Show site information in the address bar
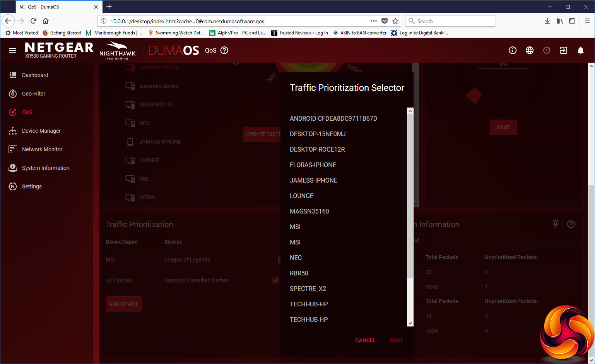595x364 pixels. (x=104, y=21)
